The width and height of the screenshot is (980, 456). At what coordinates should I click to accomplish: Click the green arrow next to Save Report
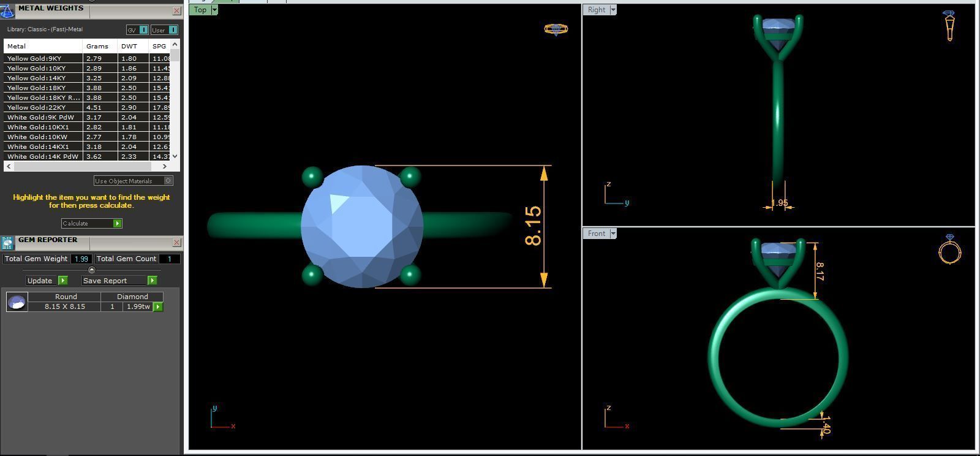point(152,280)
